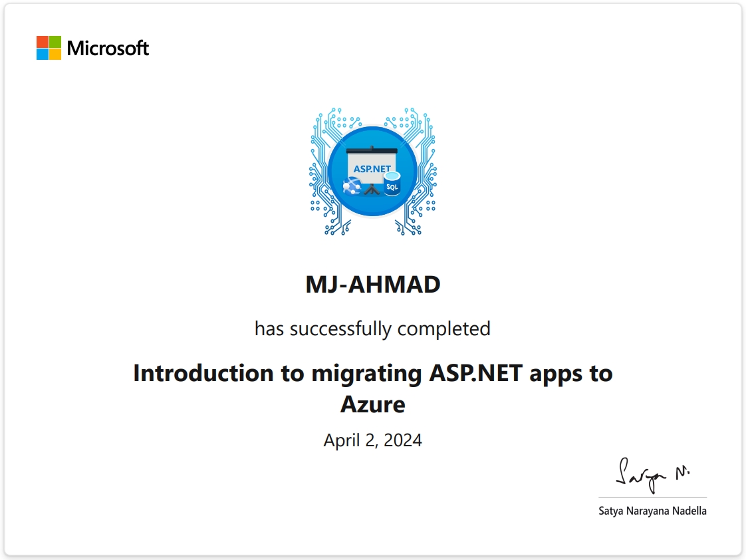746x560 pixels.
Task: Click the 'has successfully completed' text
Action: pyautogui.click(x=372, y=329)
